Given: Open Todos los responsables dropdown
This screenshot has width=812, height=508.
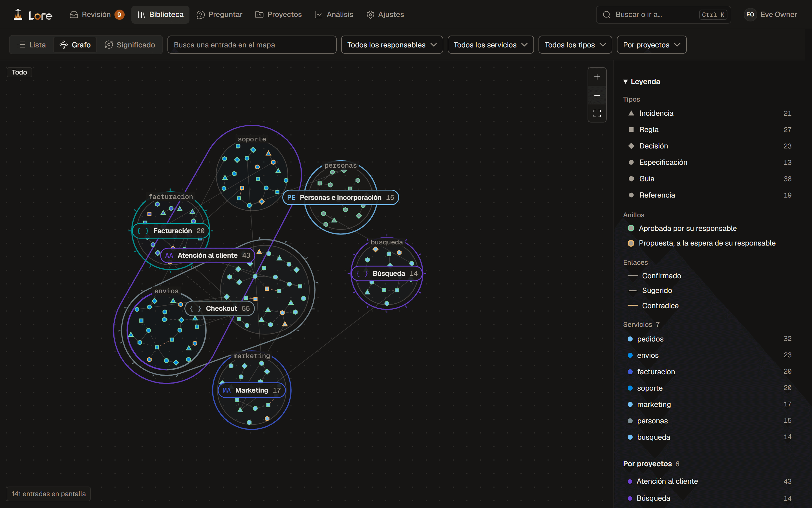Looking at the screenshot, I should pos(392,45).
